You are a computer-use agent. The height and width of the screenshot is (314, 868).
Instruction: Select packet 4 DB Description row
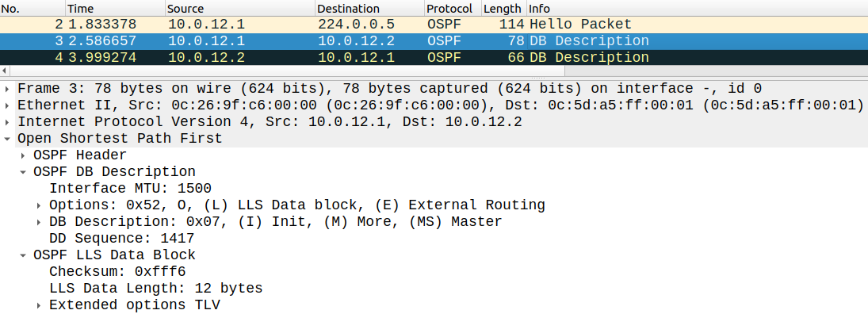pyautogui.click(x=434, y=58)
